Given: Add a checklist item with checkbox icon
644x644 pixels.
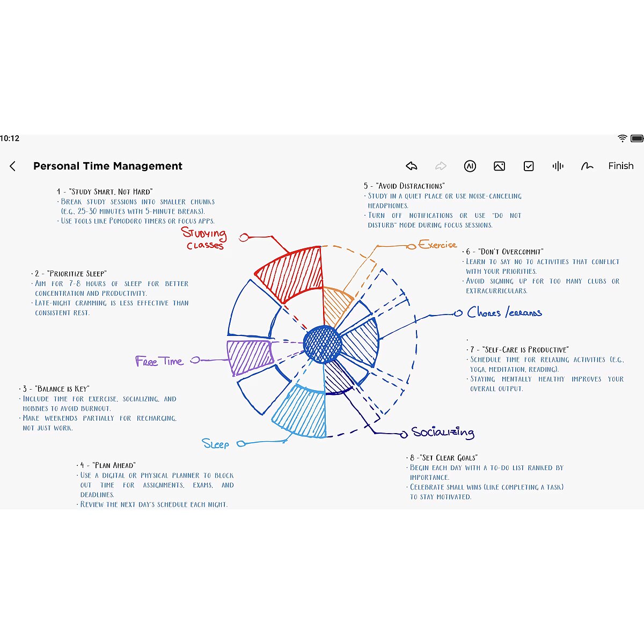Looking at the screenshot, I should (529, 166).
